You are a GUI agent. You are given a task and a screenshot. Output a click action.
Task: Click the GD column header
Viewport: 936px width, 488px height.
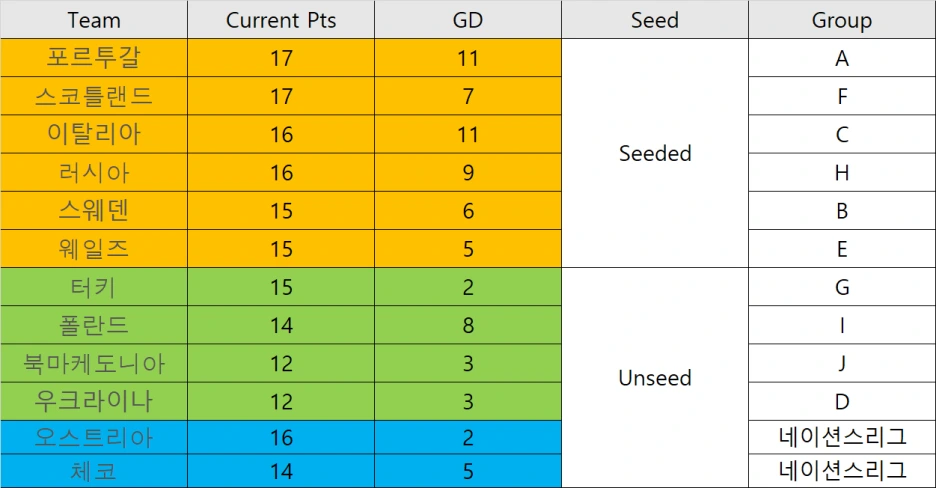467,20
